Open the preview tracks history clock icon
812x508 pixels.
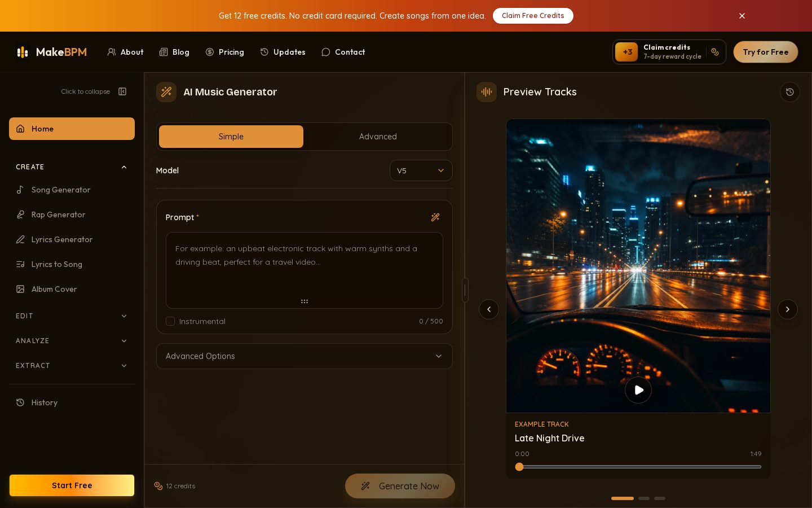(789, 92)
